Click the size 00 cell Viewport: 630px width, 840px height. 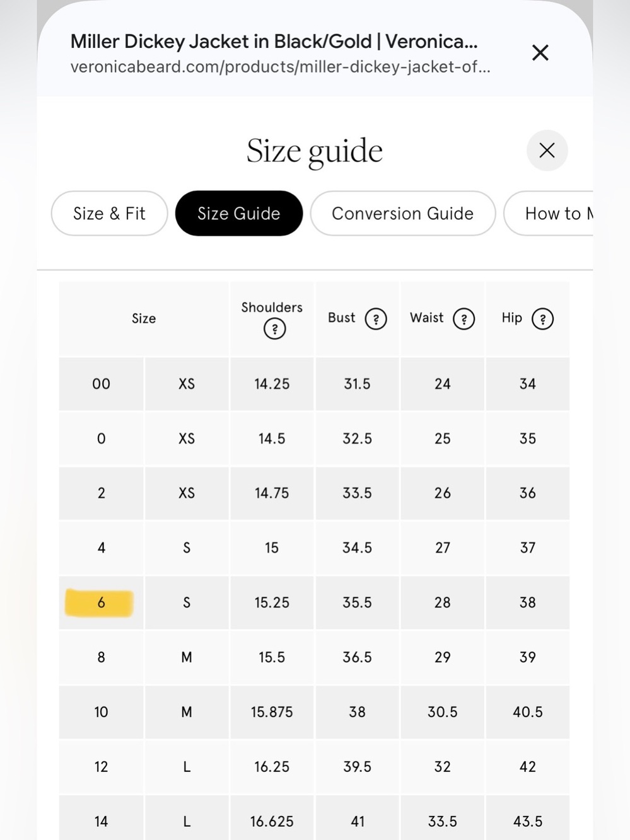coord(101,384)
